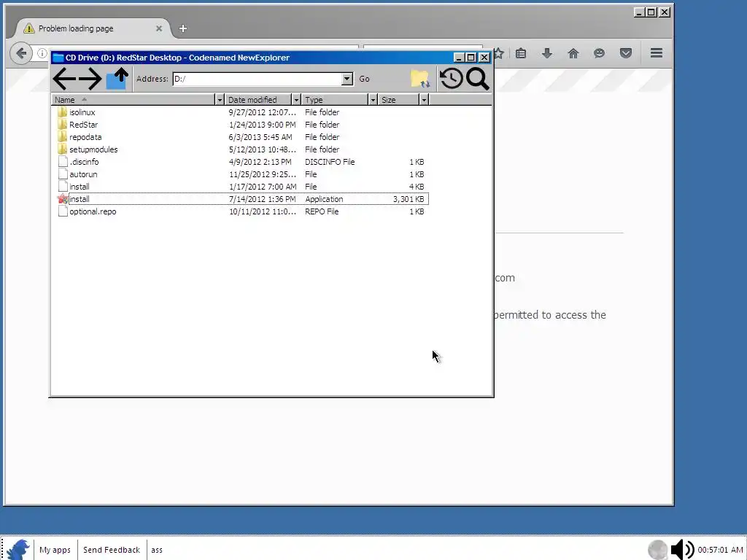Click the refresh folder icon in NewExplorer

coord(419,79)
